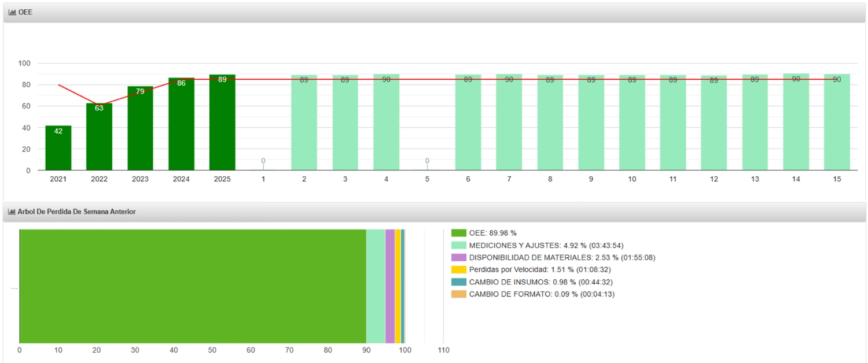The image size is (868, 363).
Task: Click light green Mediciones segment in stacked bar
Action: pyautogui.click(x=376, y=286)
